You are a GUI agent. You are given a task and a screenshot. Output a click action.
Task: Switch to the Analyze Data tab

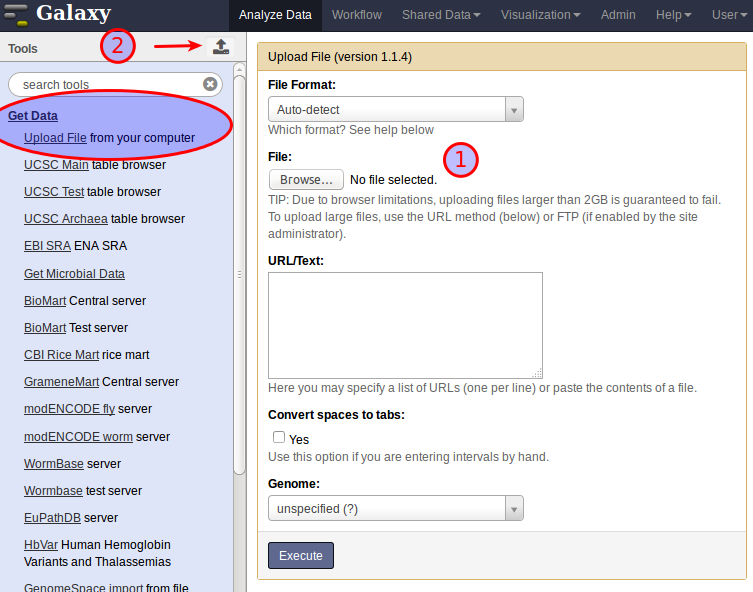pos(275,15)
